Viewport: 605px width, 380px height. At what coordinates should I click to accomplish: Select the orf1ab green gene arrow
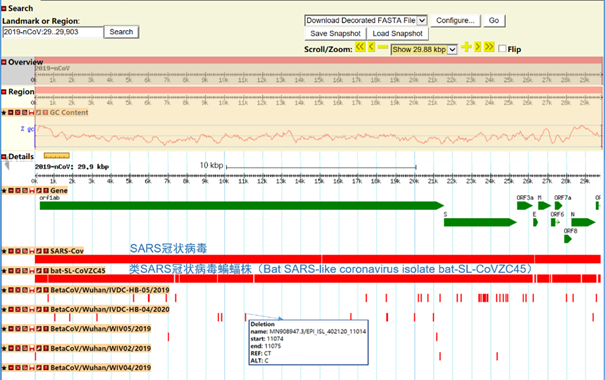point(242,206)
